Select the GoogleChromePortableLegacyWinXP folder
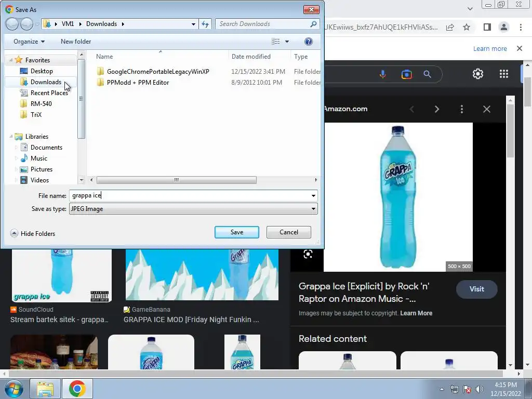 [158, 71]
